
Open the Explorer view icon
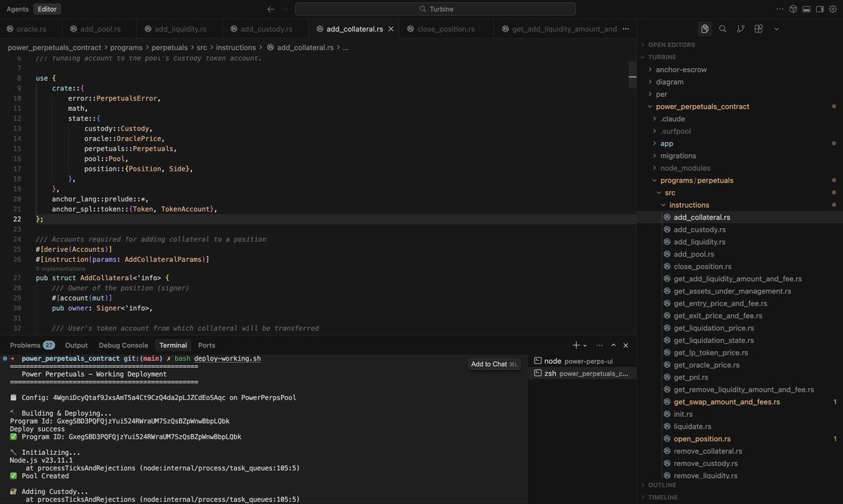(705, 29)
